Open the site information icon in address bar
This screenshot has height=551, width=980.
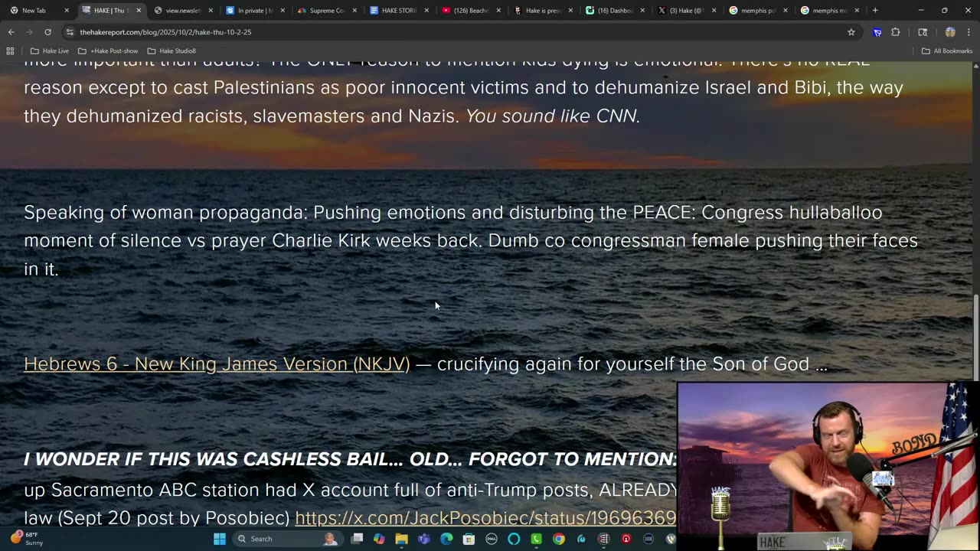(x=70, y=32)
